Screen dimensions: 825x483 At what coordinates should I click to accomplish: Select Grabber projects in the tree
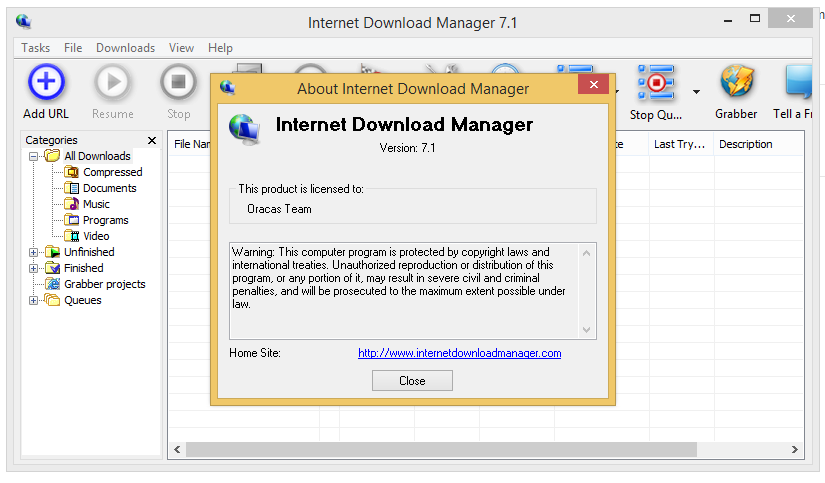click(105, 284)
